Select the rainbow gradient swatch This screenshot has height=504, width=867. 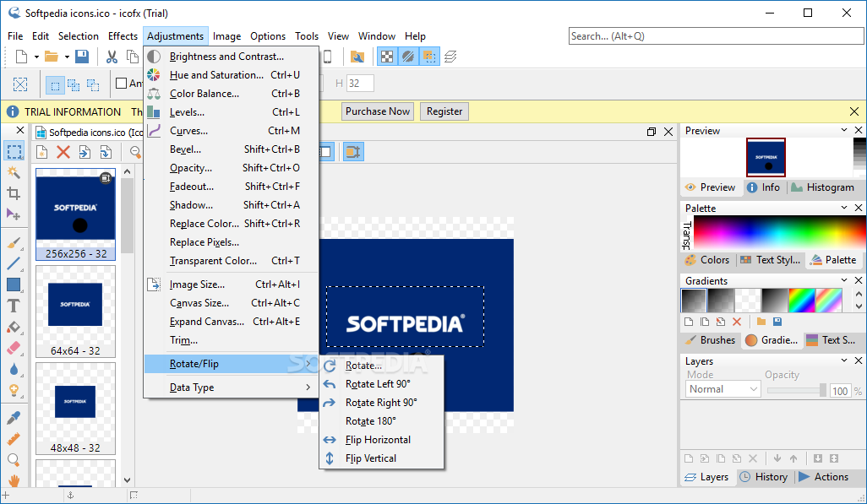[x=802, y=301]
